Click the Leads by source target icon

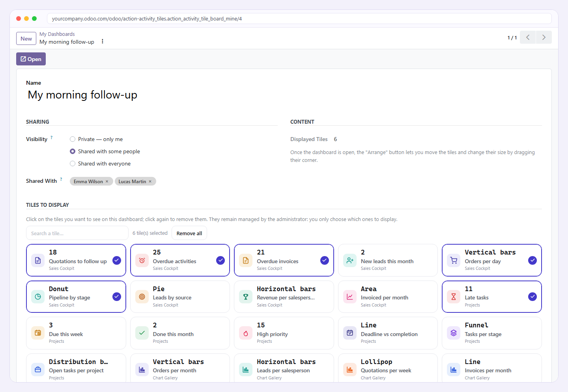(142, 297)
